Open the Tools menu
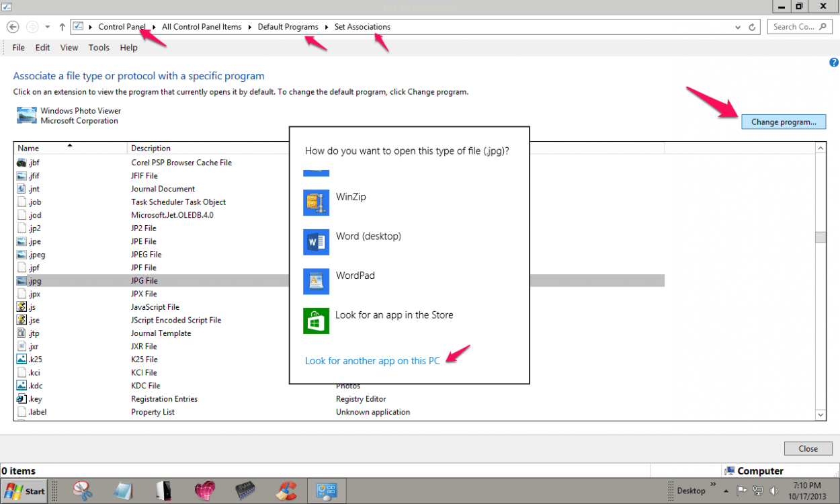 click(x=99, y=47)
